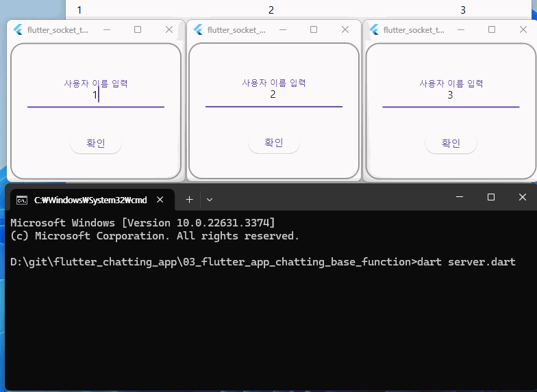Screen dimensions: 537x392
Task: Click the '사용자 이름 입력' label in the second window
Action: (274, 83)
